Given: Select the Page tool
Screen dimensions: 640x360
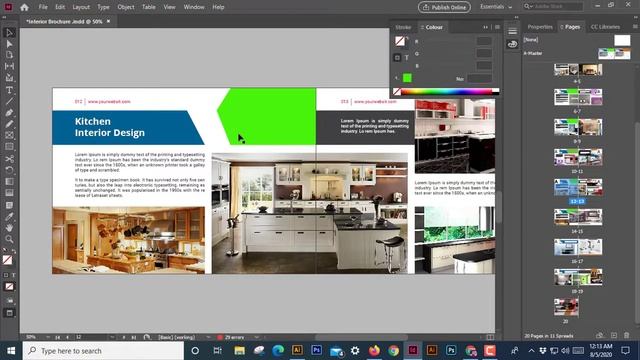Looking at the screenshot, I should pos(9,55).
